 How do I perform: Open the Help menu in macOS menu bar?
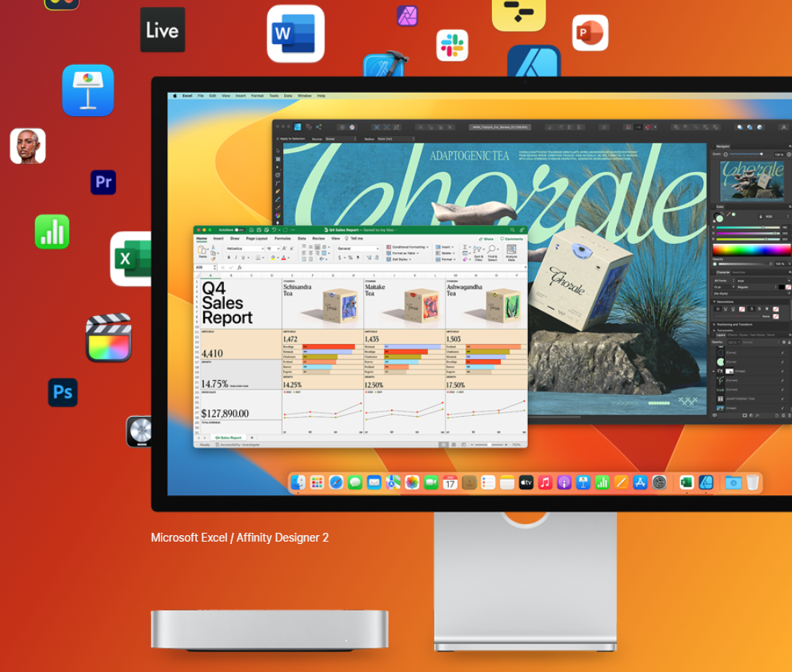[x=322, y=95]
